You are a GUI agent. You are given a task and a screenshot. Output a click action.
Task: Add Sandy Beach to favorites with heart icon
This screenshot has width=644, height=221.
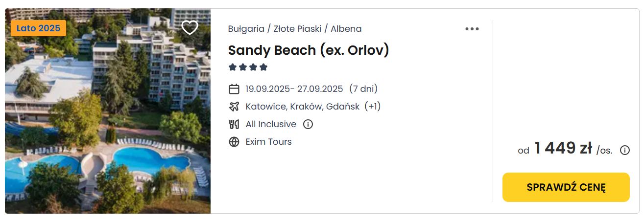coord(190,27)
